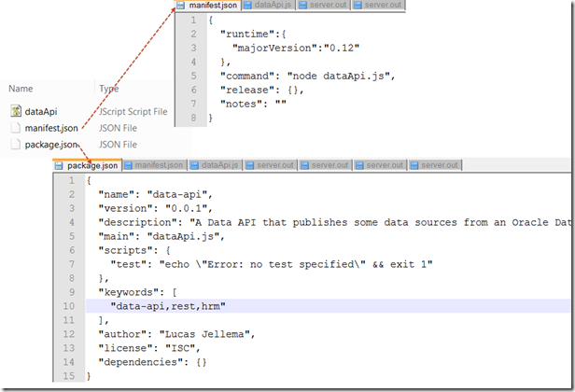Click the dataApi script file icon
The width and height of the screenshot is (575, 392).
[x=16, y=111]
